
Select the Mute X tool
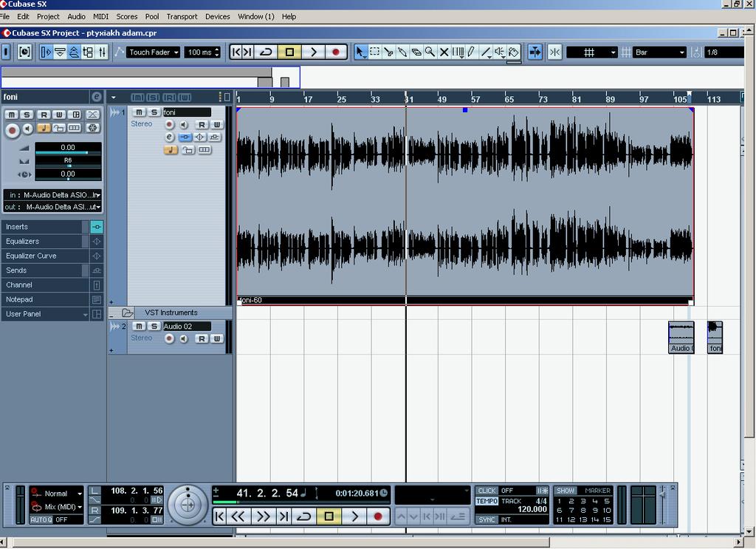(444, 52)
